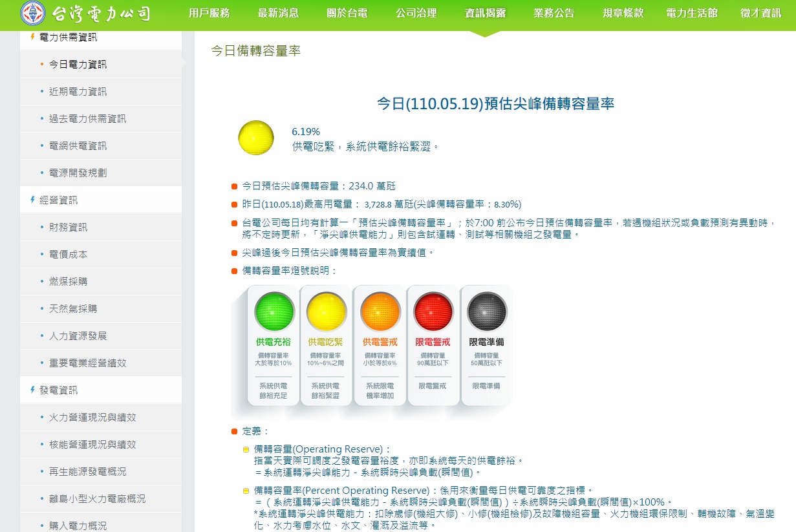Image resolution: width=796 pixels, height=532 pixels.
Task: Open 天然氣採購 page
Action: coord(73,309)
